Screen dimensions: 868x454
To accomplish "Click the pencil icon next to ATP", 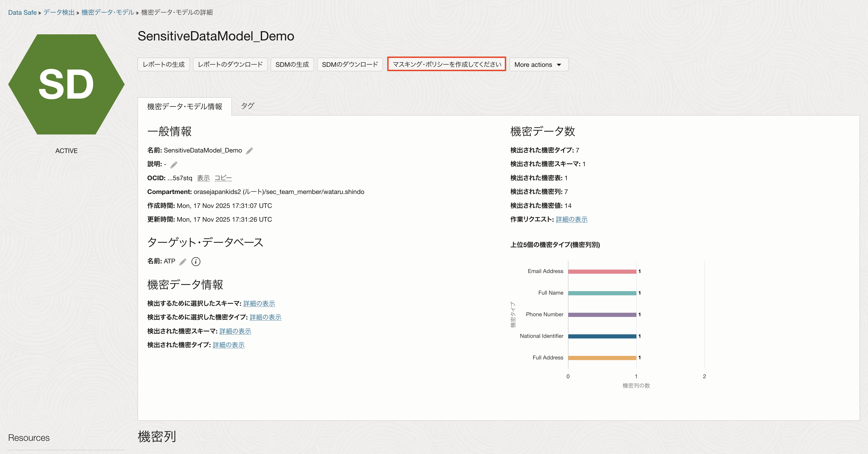I will pos(183,262).
